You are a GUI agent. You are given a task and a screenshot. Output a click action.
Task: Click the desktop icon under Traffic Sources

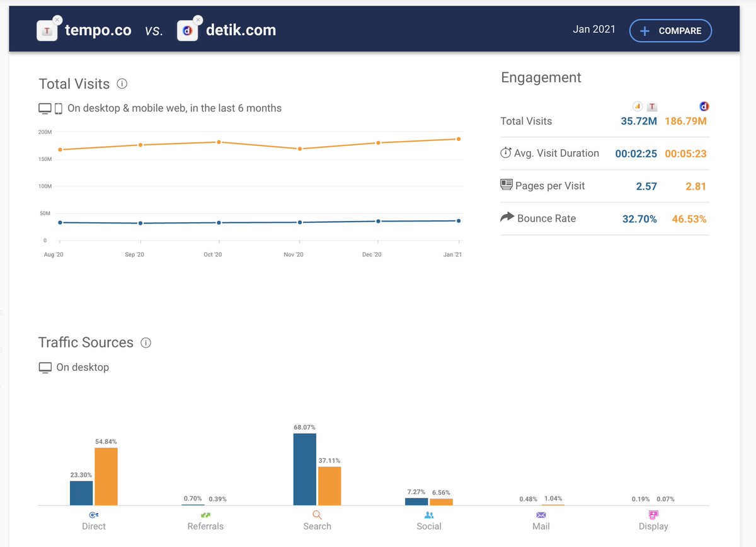[45, 367]
